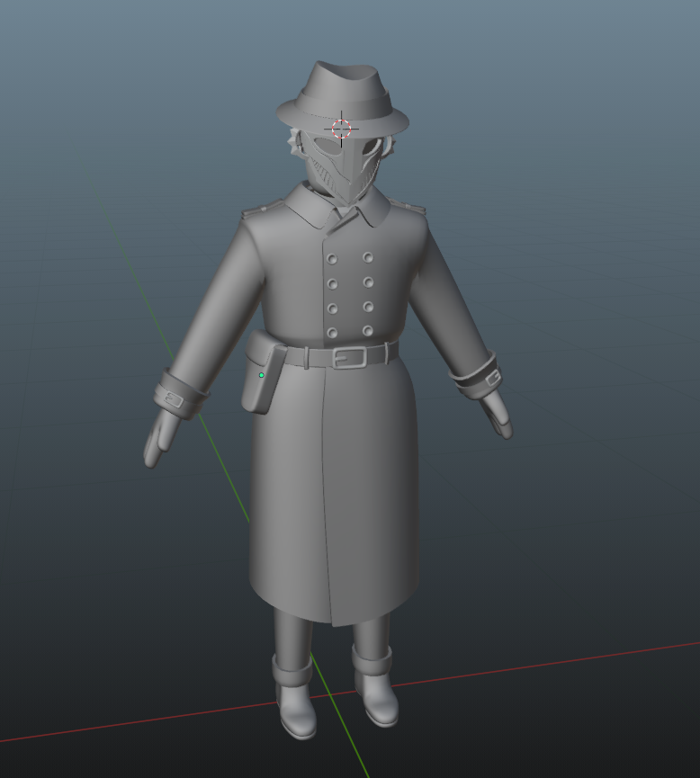Click the green origin dot on the pouch

coord(261,375)
